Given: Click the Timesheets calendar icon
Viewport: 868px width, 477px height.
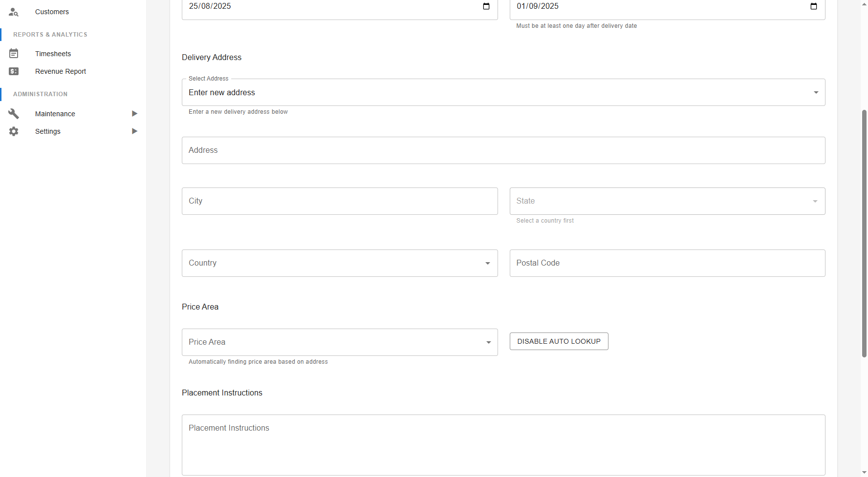Looking at the screenshot, I should click(14, 54).
